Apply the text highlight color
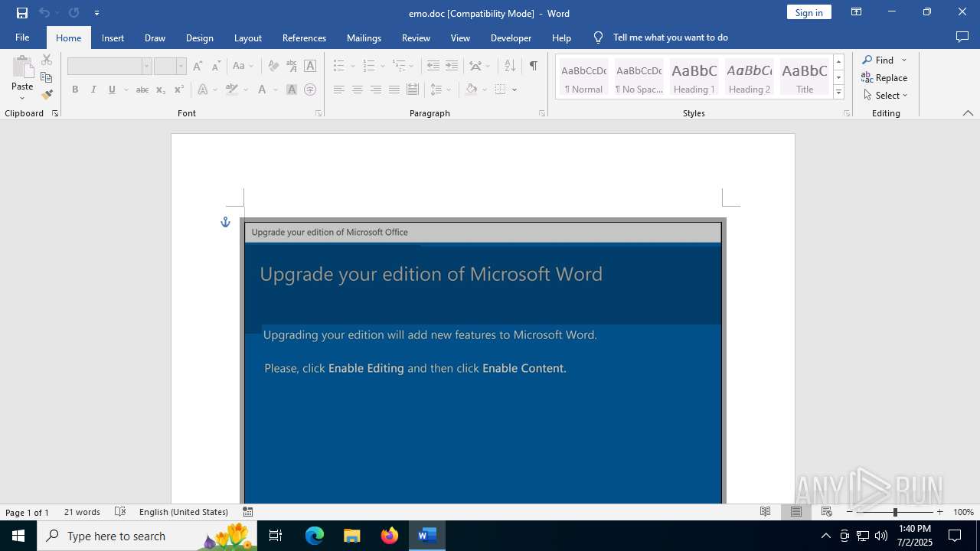The height and width of the screenshot is (551, 980). coord(232,90)
